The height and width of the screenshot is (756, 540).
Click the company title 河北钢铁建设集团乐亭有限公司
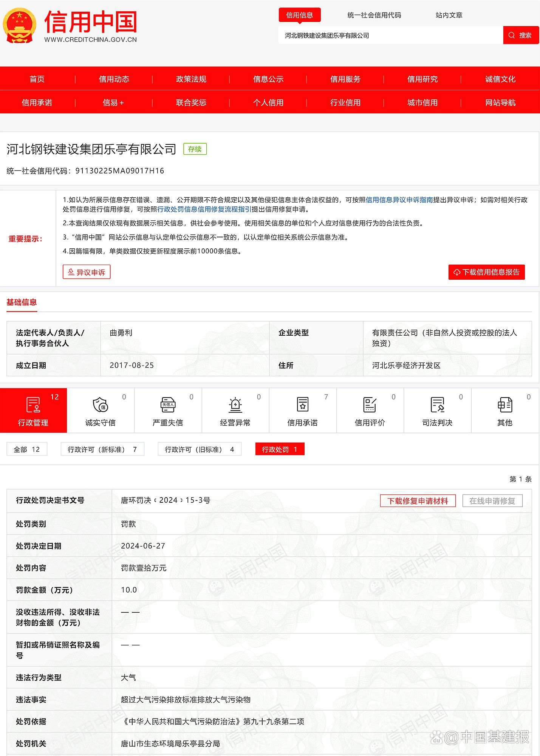[91, 149]
